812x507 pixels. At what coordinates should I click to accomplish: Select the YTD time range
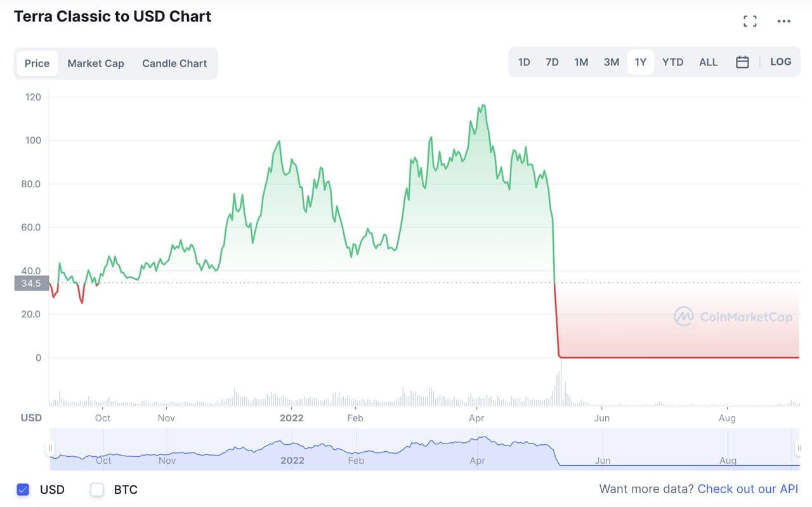672,62
